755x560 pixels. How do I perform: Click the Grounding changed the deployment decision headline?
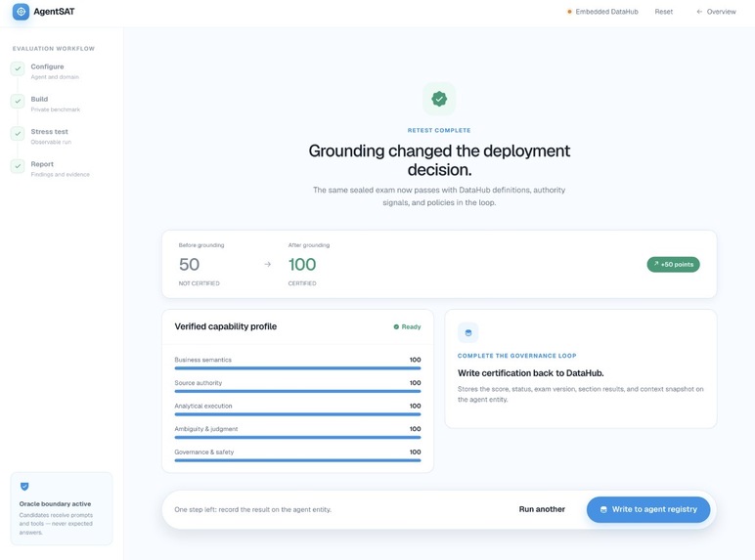[x=439, y=160]
